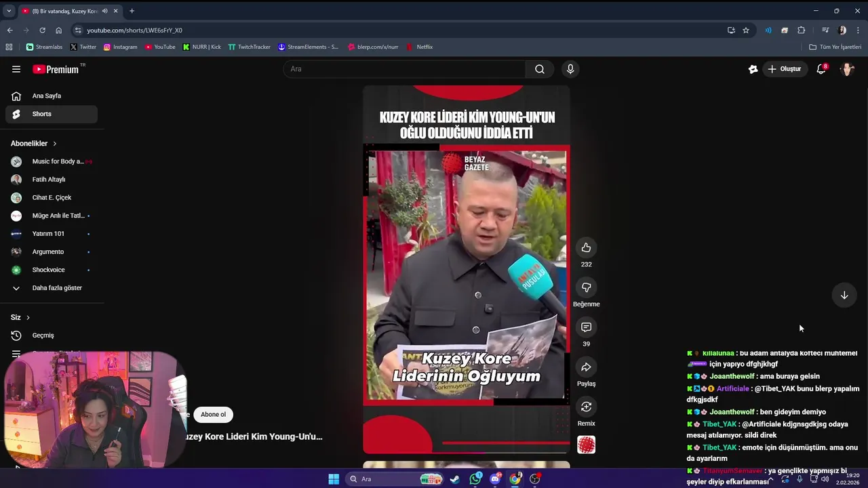Open YouTube notifications bell
Viewport: 868px width, 488px height.
coord(821,69)
